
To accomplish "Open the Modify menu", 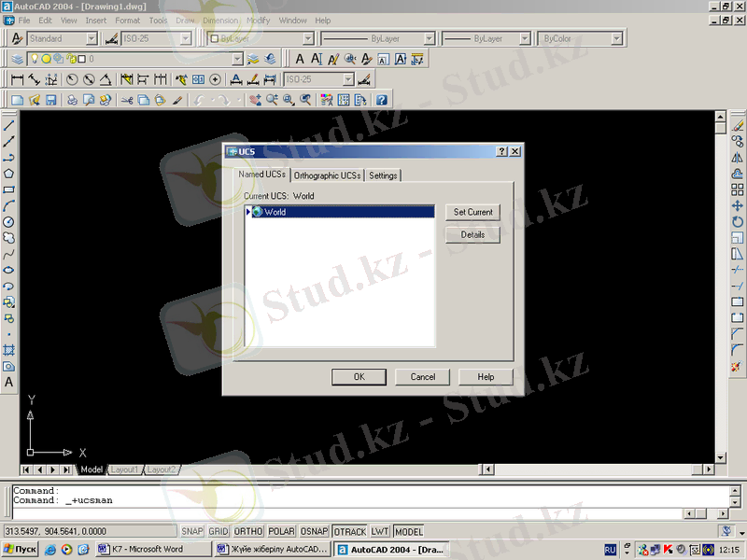I will (x=259, y=21).
